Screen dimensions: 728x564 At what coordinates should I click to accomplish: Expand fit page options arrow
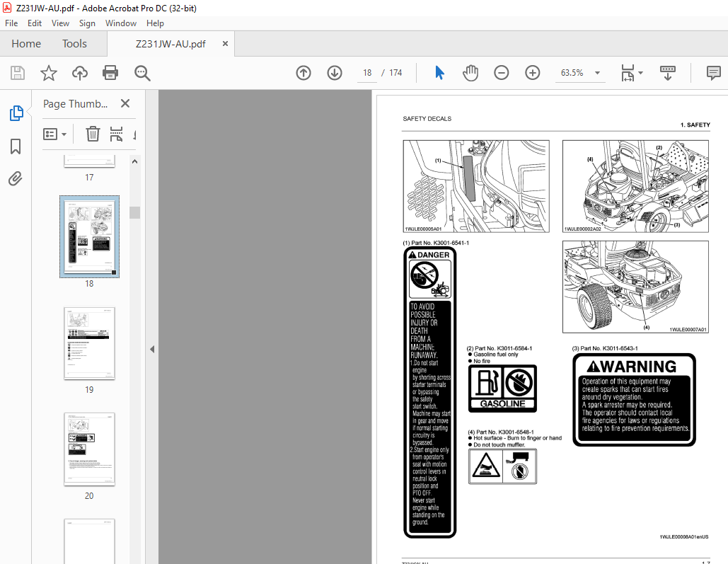[641, 73]
